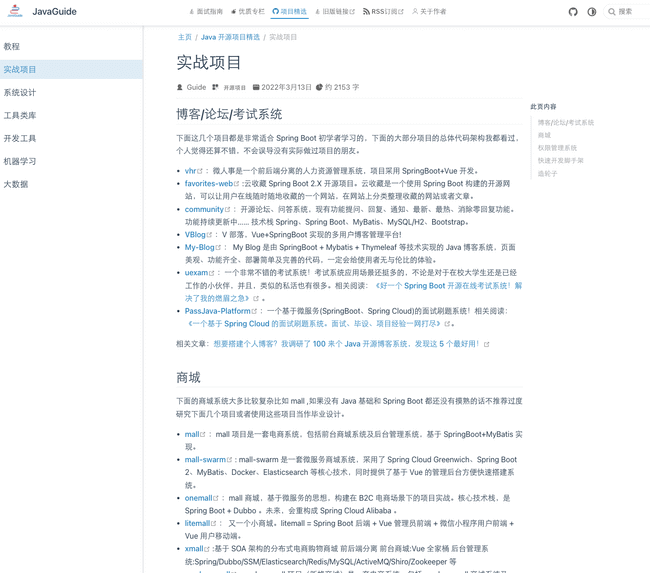650x573 pixels.
Task: Click external-link icon after 旧版链接
Action: pyautogui.click(x=352, y=12)
